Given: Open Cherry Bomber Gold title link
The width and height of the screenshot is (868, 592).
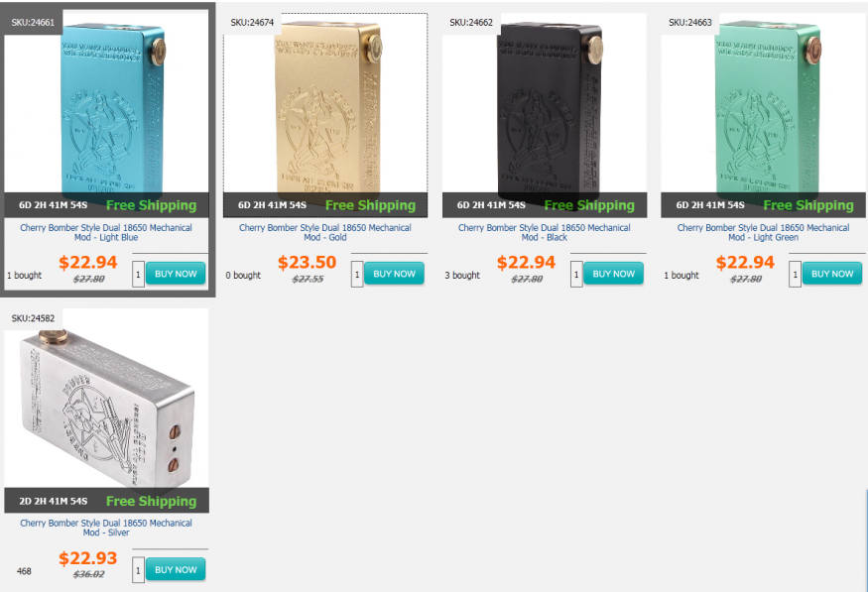Looking at the screenshot, I should click(325, 232).
